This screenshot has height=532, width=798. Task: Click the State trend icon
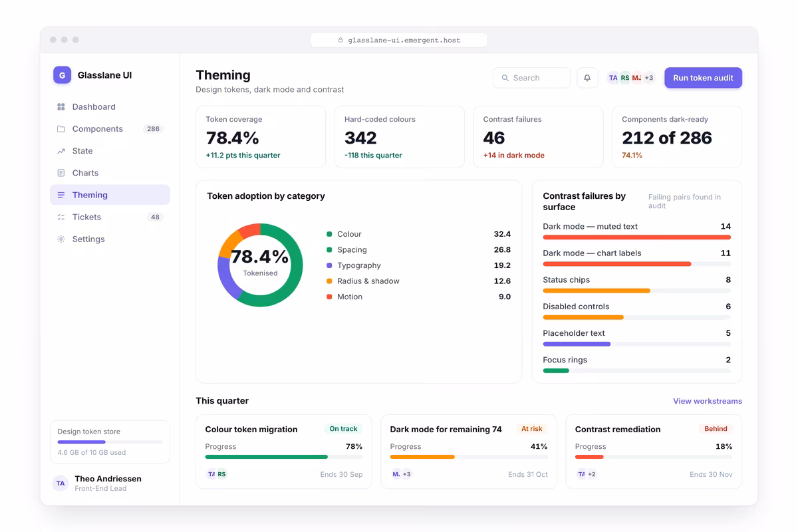pyautogui.click(x=61, y=151)
